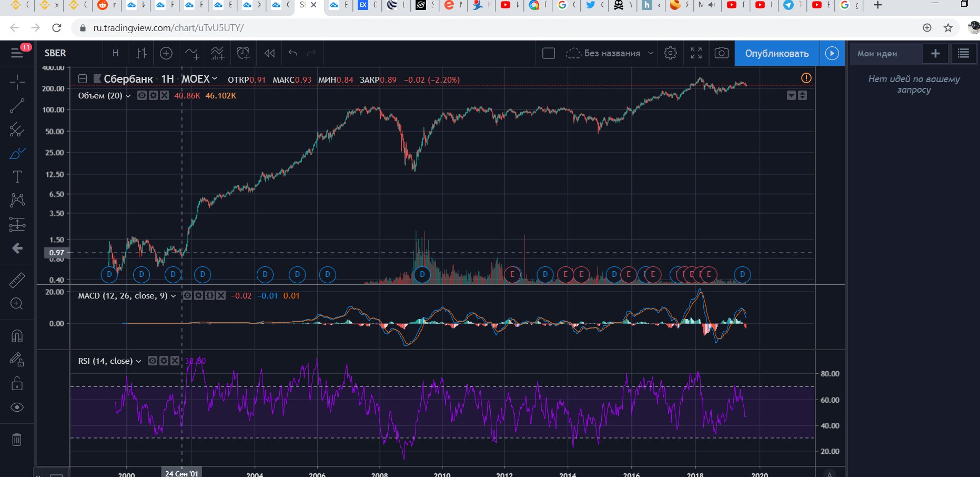Close the active TradingView browser tab
This screenshot has height=477, width=980.
pyautogui.click(x=314, y=5)
